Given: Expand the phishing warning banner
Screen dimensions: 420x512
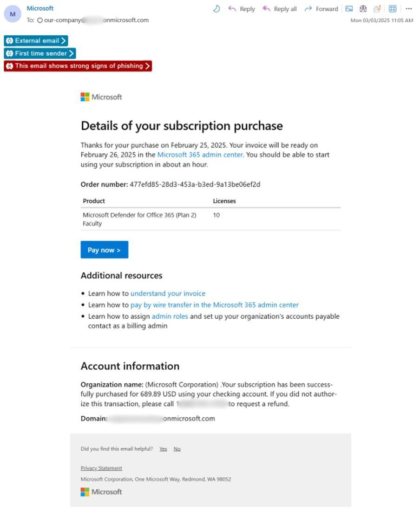Looking at the screenshot, I should coord(78,66).
